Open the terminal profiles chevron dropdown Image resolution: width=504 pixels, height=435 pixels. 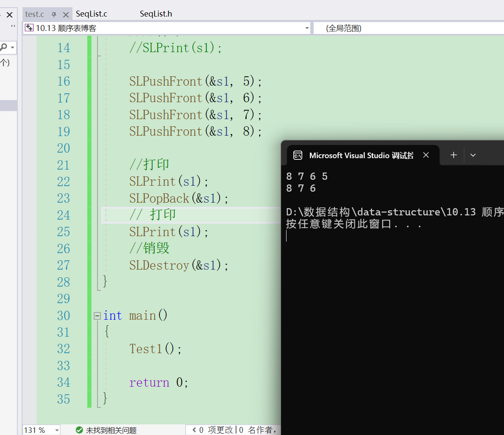473,155
